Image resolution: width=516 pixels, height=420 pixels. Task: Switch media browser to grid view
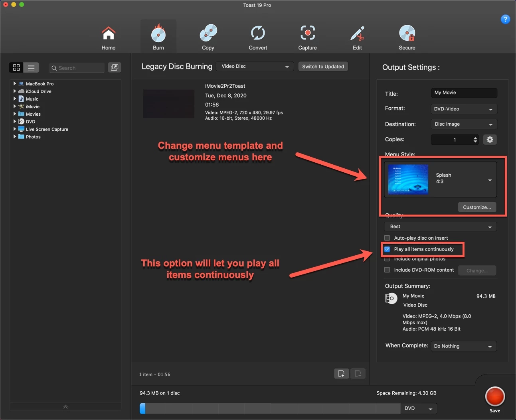coord(16,68)
